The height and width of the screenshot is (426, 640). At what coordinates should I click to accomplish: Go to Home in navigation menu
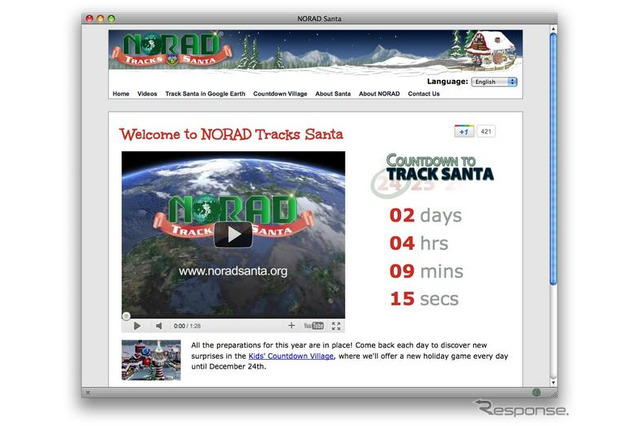point(121,93)
